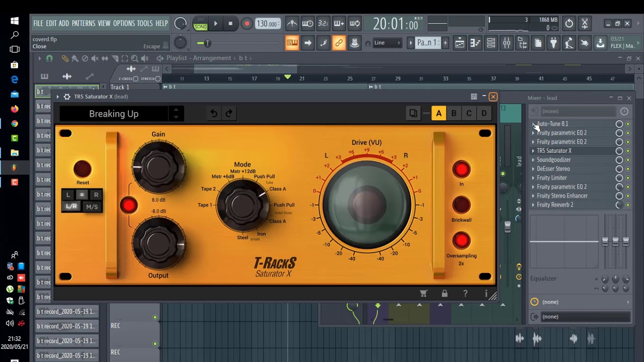Toggle the metronome icon

(x=292, y=24)
